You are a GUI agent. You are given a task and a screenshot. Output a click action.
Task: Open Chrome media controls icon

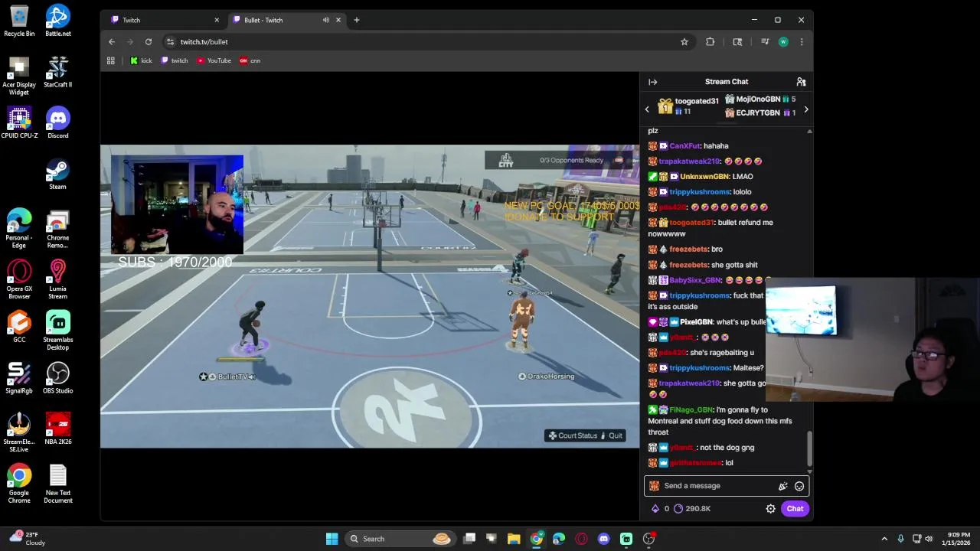[x=765, y=42]
